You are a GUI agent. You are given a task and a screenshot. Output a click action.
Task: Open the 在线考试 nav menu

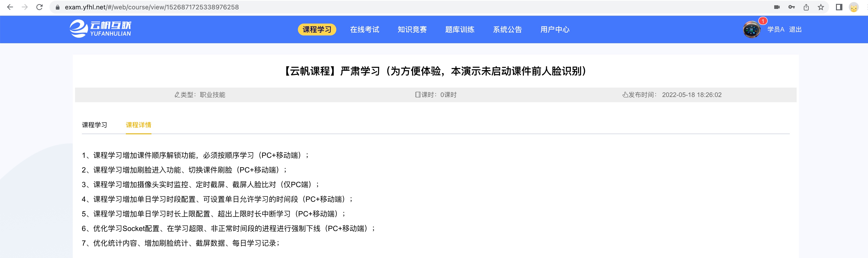365,30
